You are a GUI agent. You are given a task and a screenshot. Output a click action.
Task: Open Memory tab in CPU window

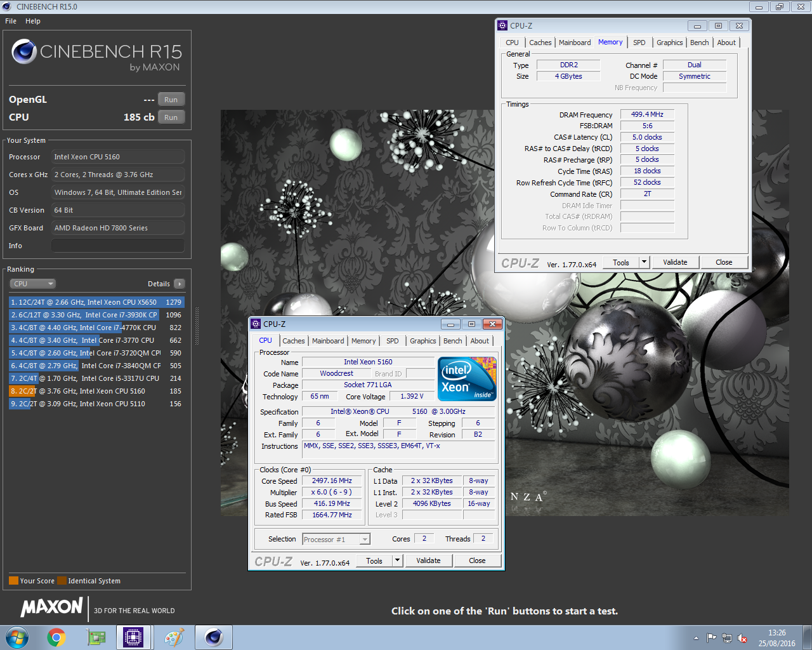click(x=363, y=341)
